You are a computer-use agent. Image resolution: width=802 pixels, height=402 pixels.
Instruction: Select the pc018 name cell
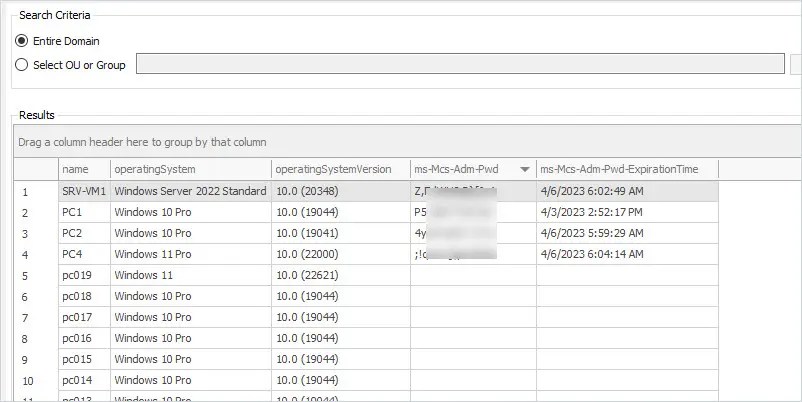[84, 296]
